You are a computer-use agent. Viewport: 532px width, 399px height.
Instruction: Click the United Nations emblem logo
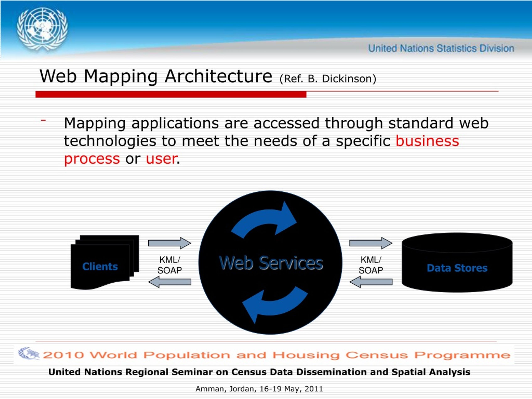point(42,29)
